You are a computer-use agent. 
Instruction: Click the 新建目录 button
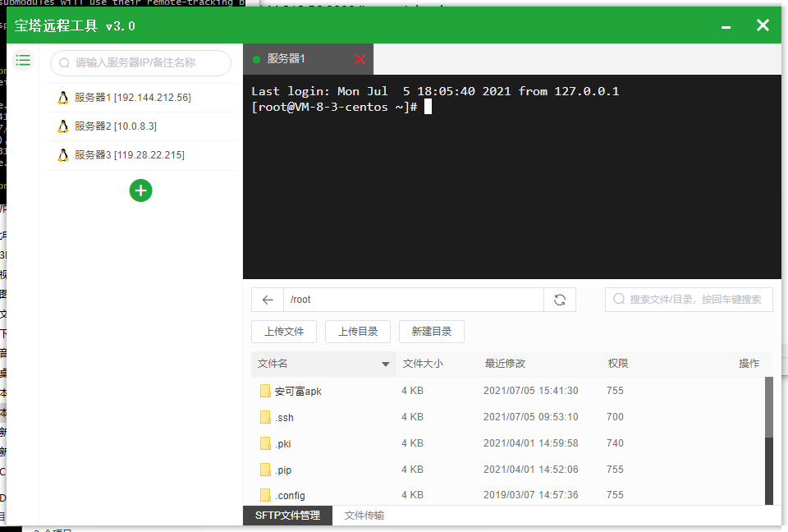tap(432, 332)
